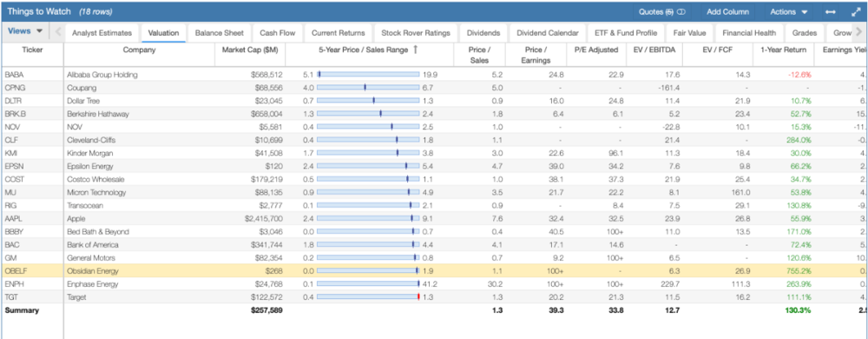
Task: Switch to the Grades tab
Action: click(805, 33)
